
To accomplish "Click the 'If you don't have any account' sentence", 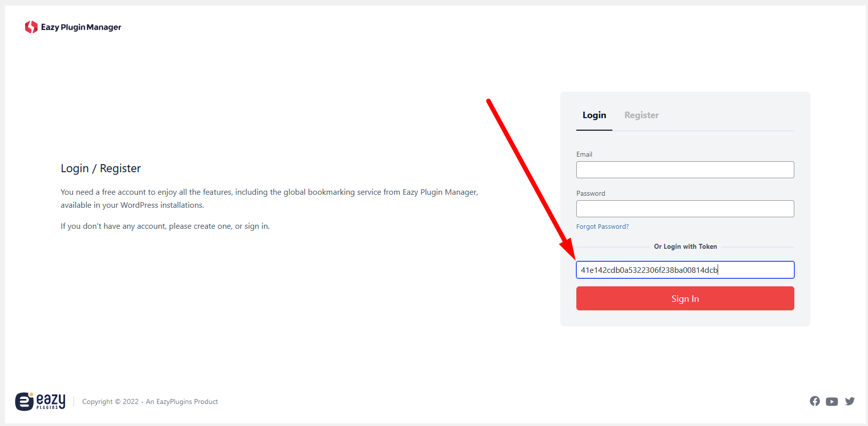I will 165,226.
